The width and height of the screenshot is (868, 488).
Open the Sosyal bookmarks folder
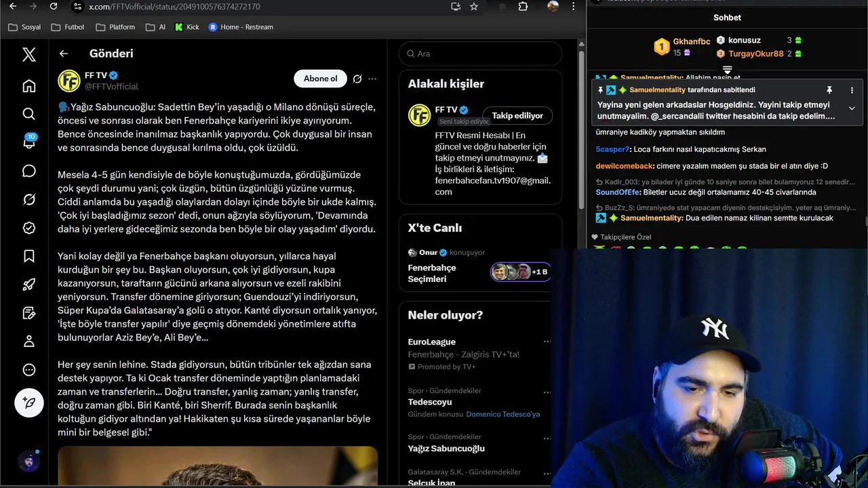pos(24,27)
